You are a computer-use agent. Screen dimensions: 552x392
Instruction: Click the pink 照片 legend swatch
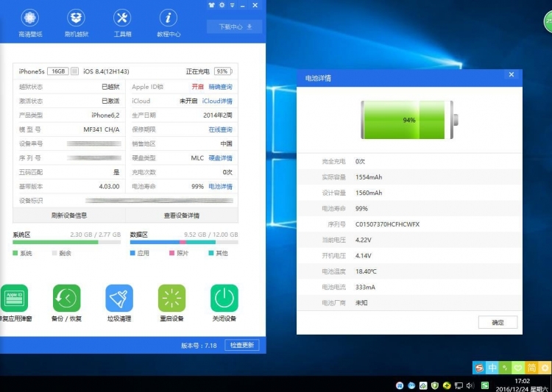[171, 253]
